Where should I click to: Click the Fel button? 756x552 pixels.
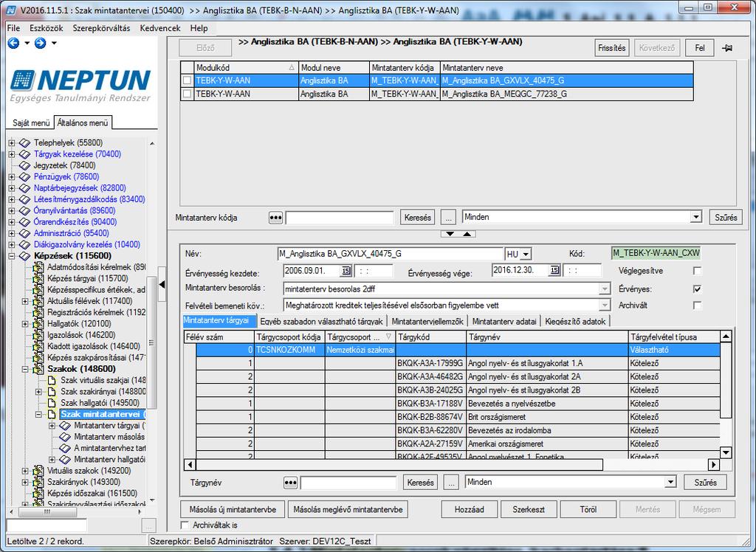click(x=700, y=48)
